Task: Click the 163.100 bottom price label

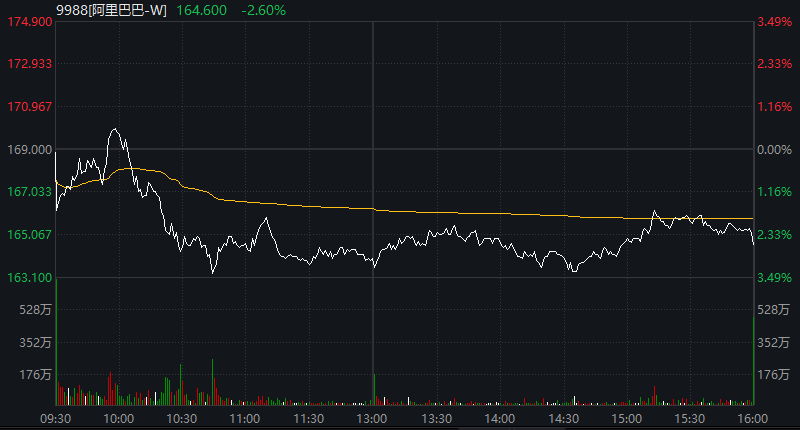Action: tap(30, 277)
